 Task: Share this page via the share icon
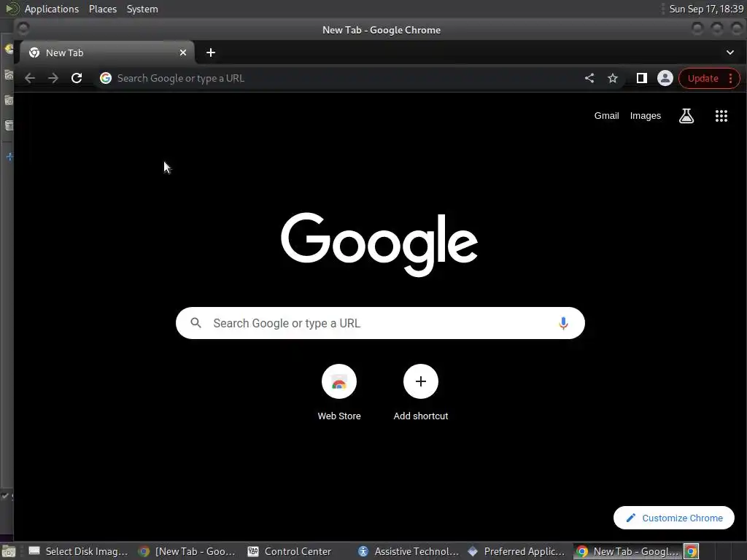[589, 78]
